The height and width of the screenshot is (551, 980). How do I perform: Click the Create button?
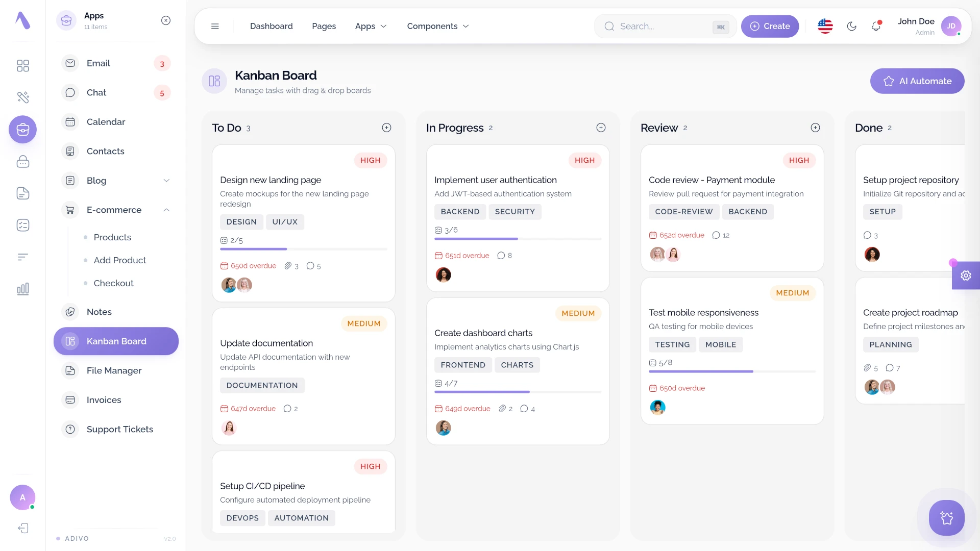(770, 26)
